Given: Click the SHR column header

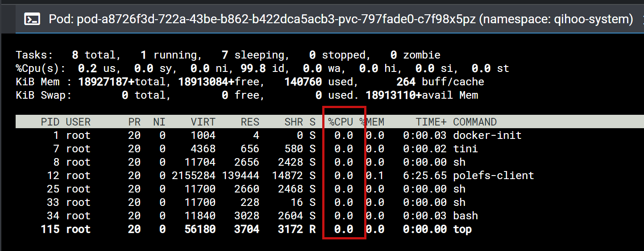Looking at the screenshot, I should 294,122.
